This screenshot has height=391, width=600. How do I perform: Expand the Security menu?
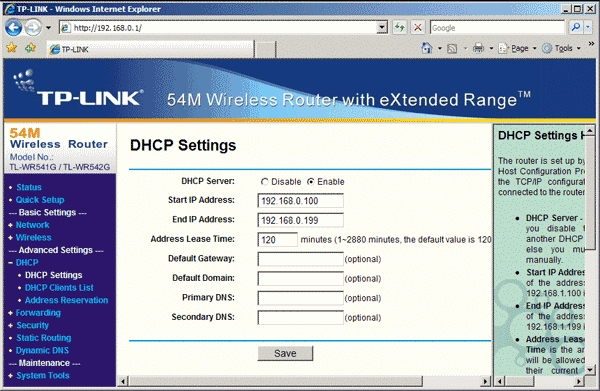pyautogui.click(x=33, y=326)
